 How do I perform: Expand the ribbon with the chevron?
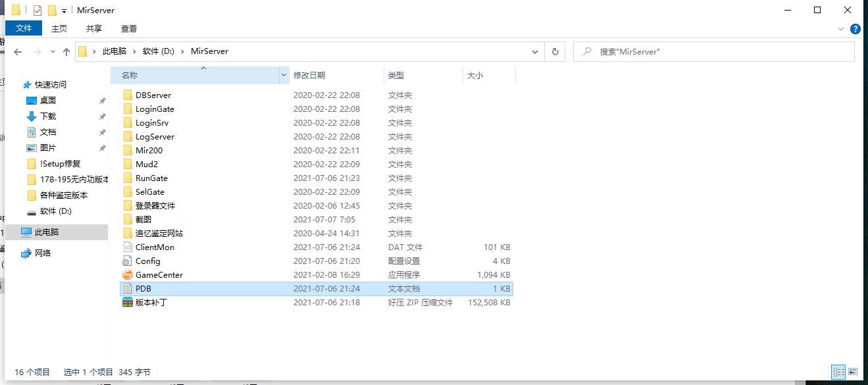coord(842,29)
